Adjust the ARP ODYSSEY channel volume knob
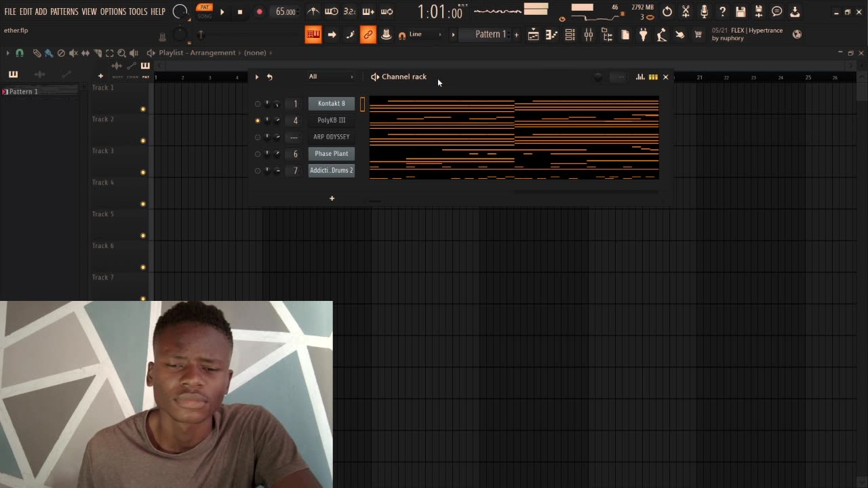The height and width of the screenshot is (488, 868). 277,138
